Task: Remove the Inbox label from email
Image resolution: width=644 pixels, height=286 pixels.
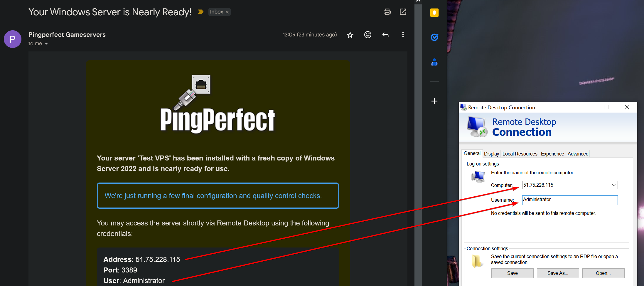Action: pos(227,12)
